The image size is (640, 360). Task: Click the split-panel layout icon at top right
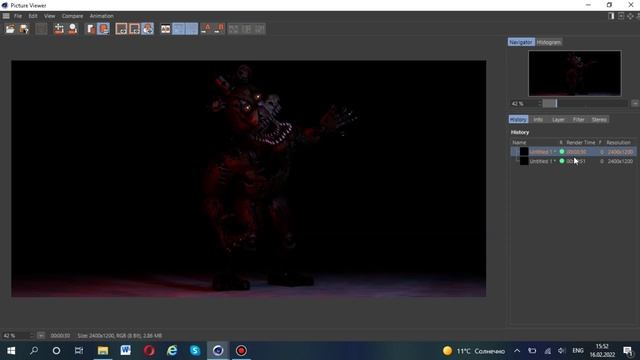[x=611, y=16]
